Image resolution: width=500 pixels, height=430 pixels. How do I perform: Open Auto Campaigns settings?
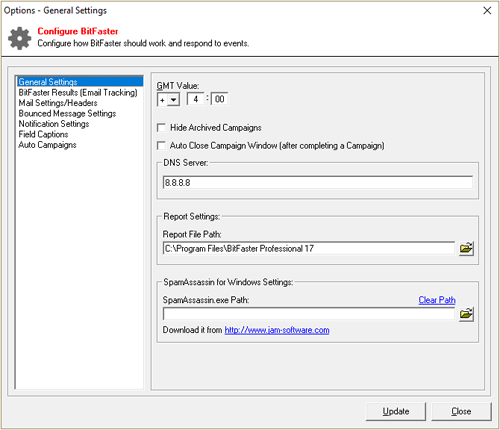(x=47, y=145)
